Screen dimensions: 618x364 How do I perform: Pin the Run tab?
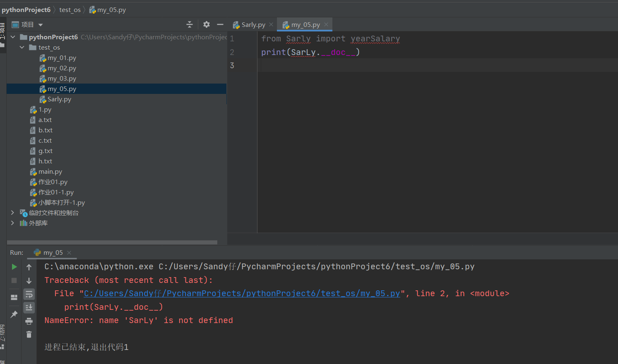14,314
